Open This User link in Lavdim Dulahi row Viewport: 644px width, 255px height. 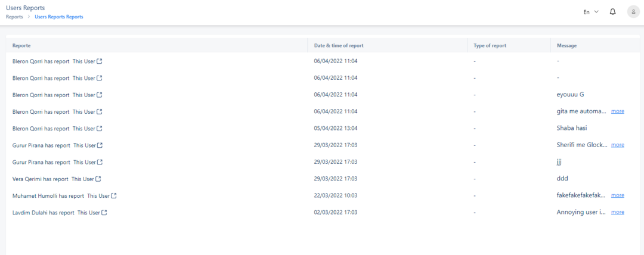coord(89,213)
